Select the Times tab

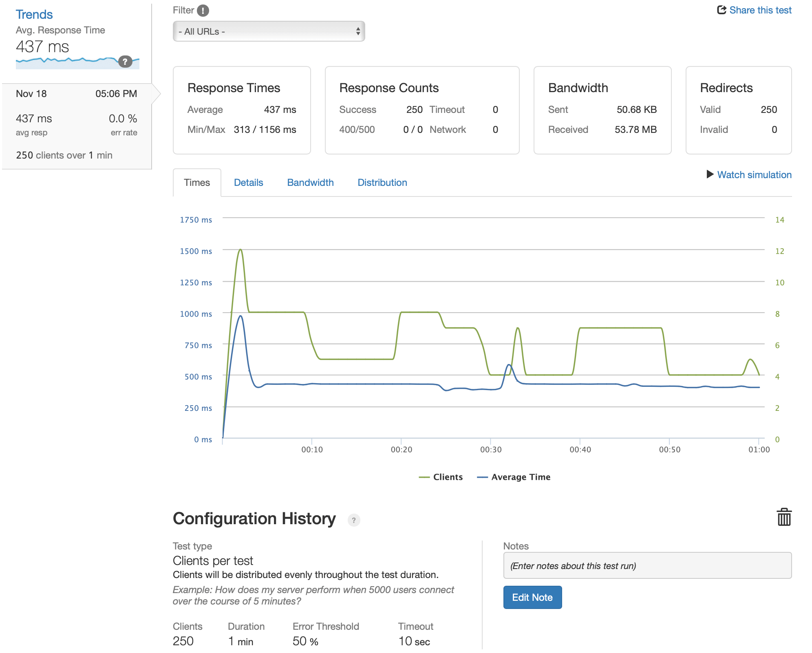(x=197, y=183)
